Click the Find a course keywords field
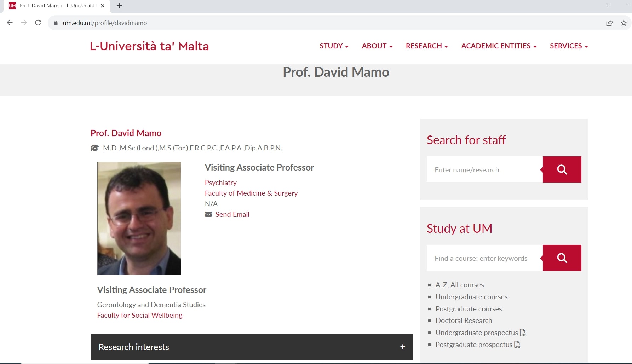 point(484,258)
